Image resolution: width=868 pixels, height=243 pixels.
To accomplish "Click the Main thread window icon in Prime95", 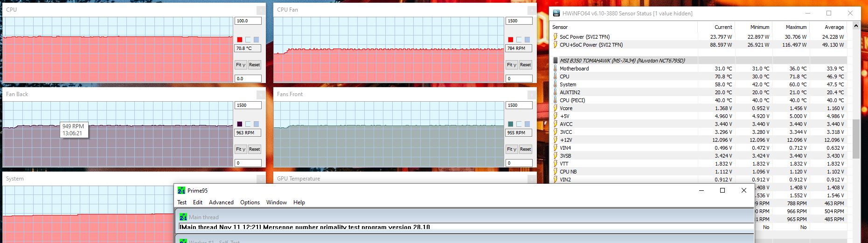I will pos(183,217).
